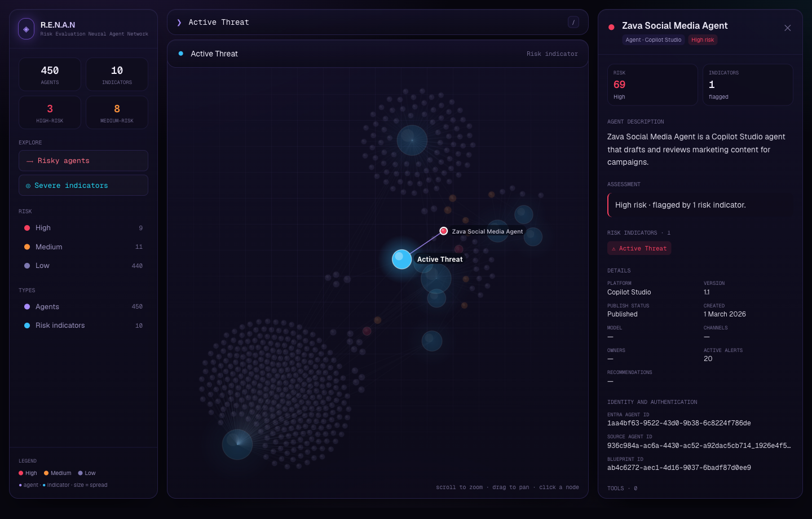Viewport: 812px width, 519px height.
Task: Click the Active Threat node label in graph
Action: (x=440, y=259)
